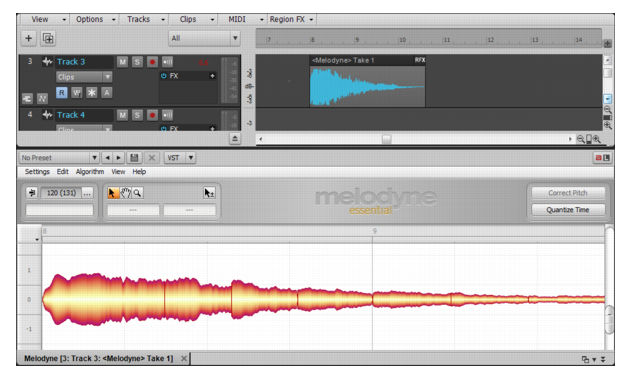Select the Melodyne hand scroll tool
Screen dimensions: 631x388
click(x=126, y=193)
